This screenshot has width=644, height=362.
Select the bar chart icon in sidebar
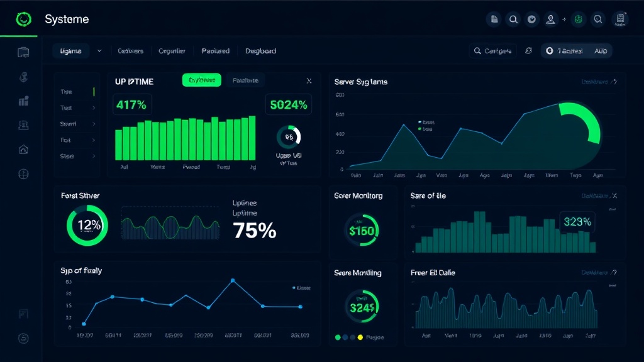(x=23, y=101)
